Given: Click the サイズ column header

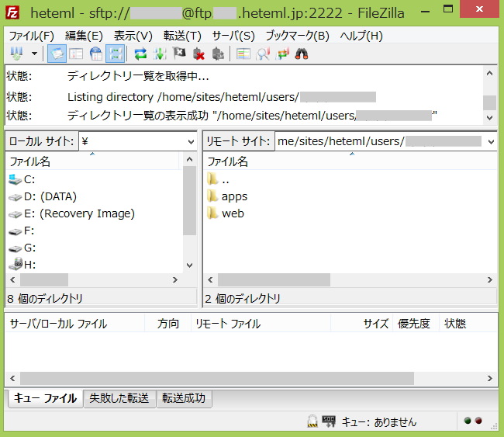Looking at the screenshot, I should [361, 324].
